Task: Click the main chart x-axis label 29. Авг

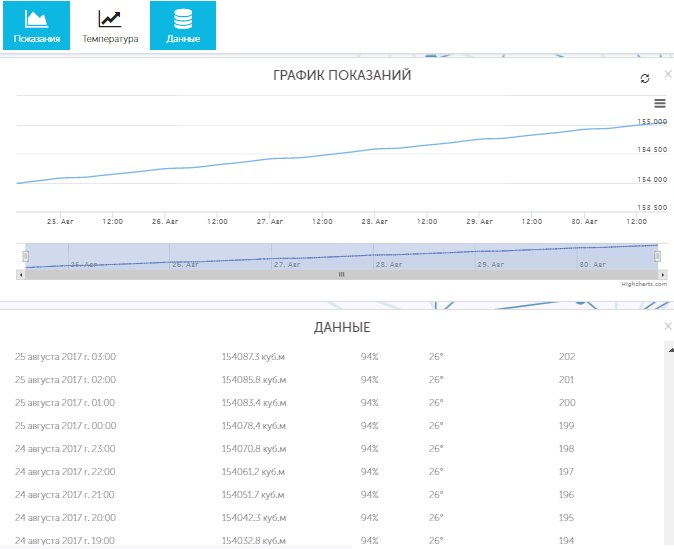Action: pos(480,221)
